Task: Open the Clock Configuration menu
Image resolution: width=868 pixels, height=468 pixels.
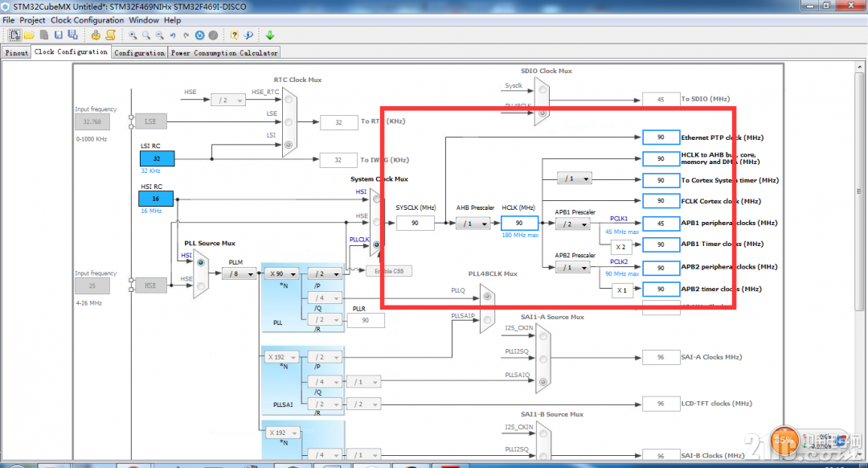Action: 88,20
